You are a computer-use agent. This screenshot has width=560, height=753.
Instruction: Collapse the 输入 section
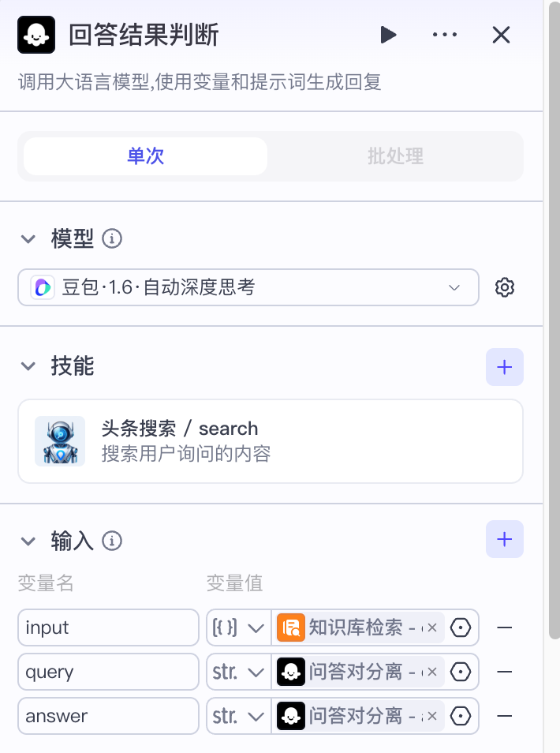tap(28, 541)
